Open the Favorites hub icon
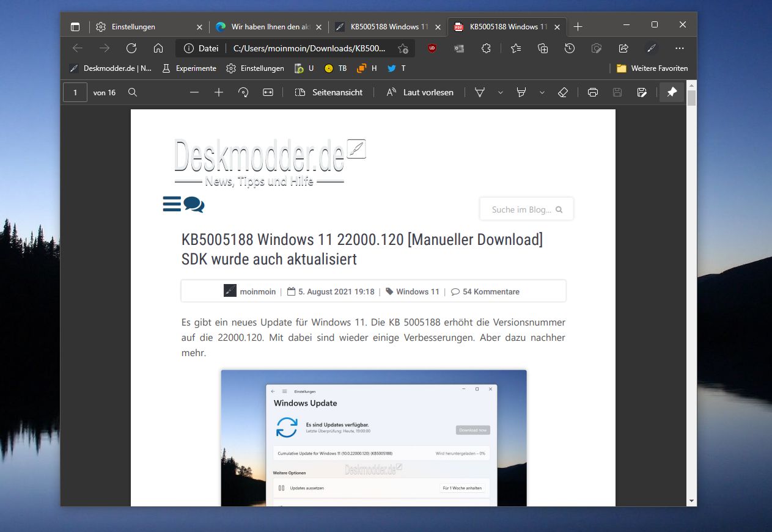Image resolution: width=772 pixels, height=532 pixels. (516, 48)
